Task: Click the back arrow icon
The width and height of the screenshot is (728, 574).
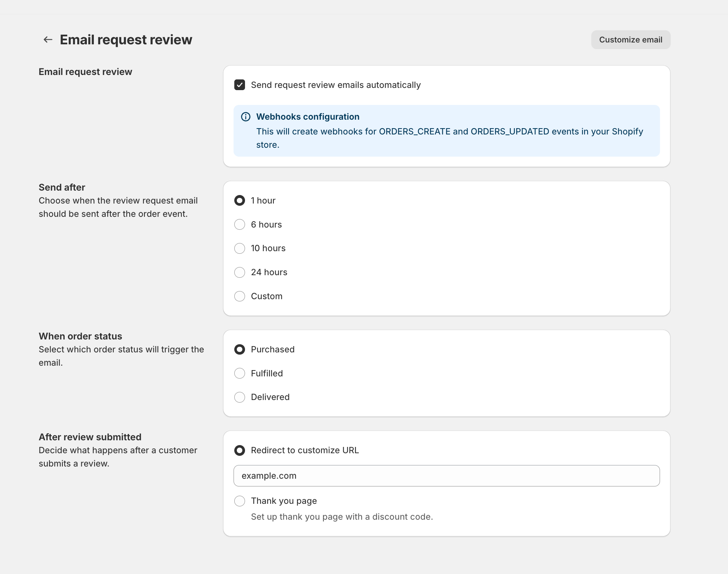Action: coord(48,40)
